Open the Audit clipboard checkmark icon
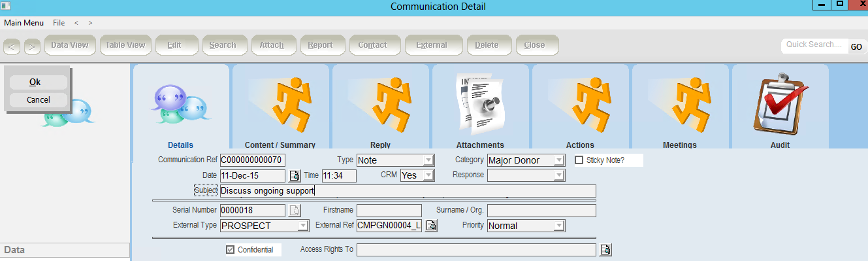The height and width of the screenshot is (261, 868). coord(780,103)
